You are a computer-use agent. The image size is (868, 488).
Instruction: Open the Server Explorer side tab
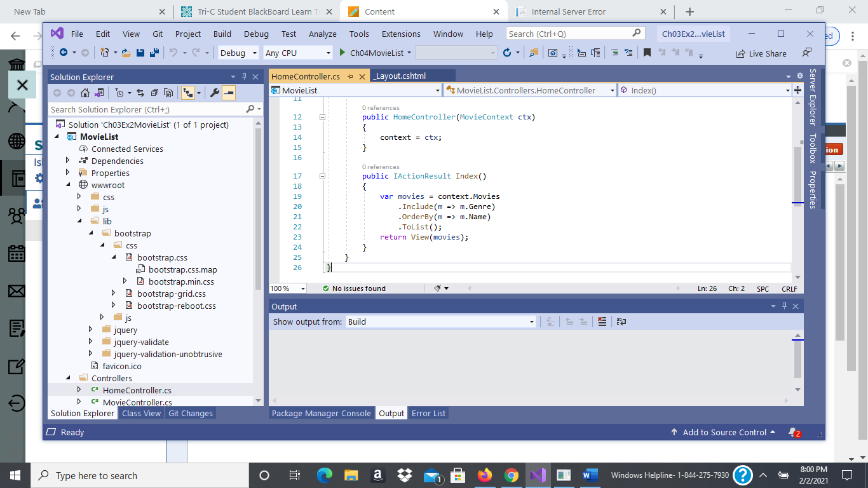click(x=813, y=97)
